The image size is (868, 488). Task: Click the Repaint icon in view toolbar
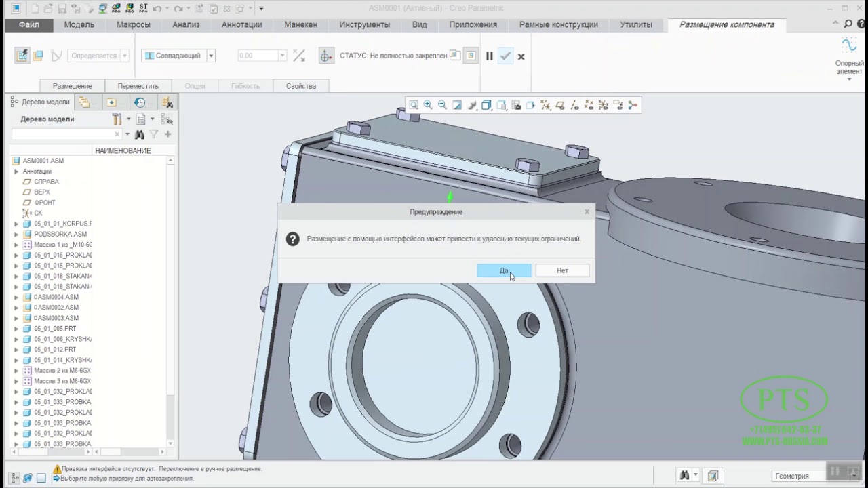click(x=457, y=105)
